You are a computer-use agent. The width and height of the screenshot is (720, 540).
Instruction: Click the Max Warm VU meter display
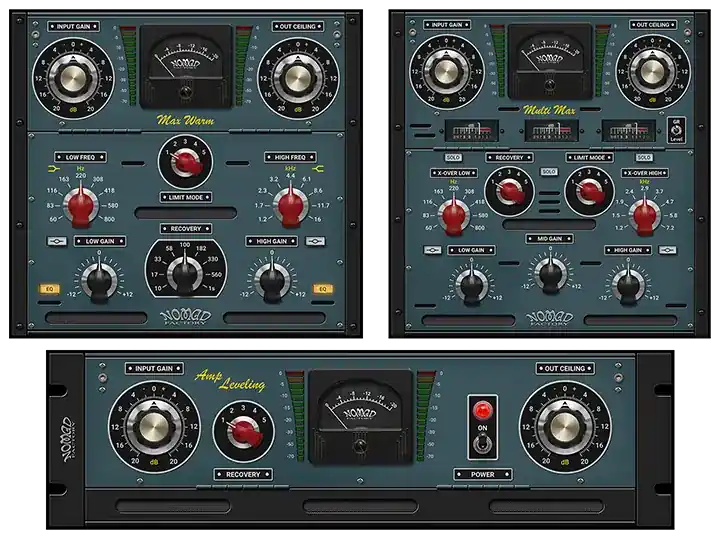pos(186,66)
